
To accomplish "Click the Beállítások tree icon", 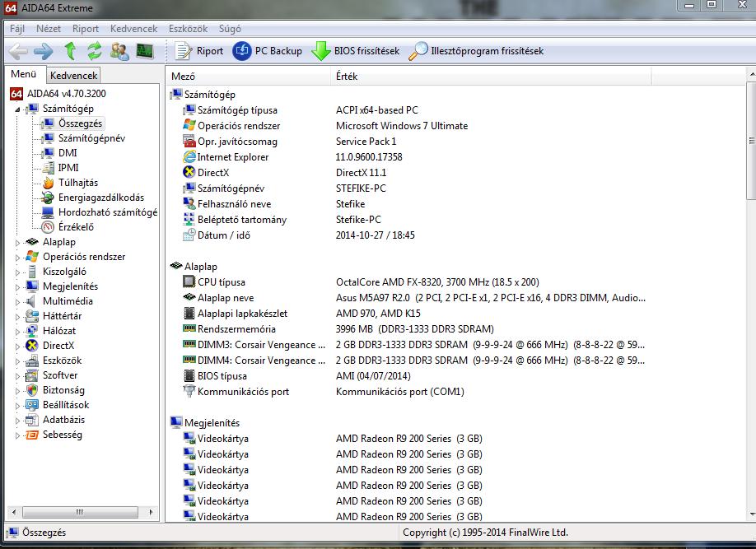I will [x=32, y=405].
